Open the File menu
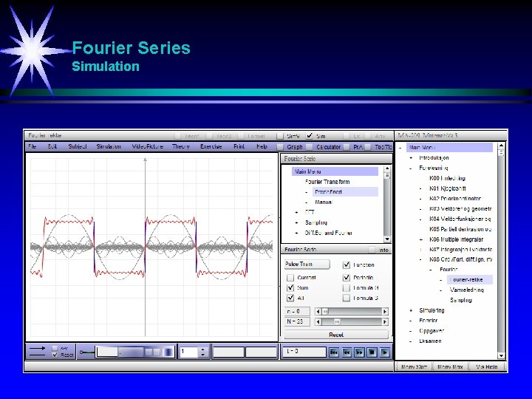The image size is (532, 399). tap(33, 146)
